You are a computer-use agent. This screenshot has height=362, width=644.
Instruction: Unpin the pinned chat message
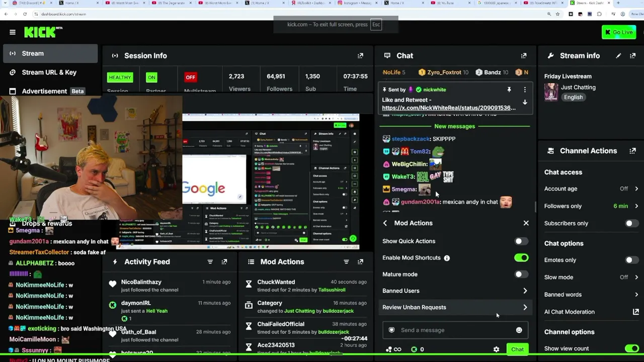(x=509, y=89)
